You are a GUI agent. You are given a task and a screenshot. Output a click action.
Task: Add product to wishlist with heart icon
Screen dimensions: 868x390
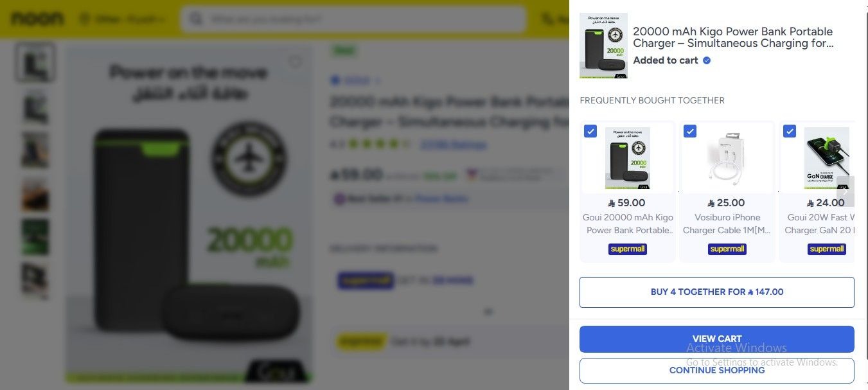pyautogui.click(x=295, y=62)
